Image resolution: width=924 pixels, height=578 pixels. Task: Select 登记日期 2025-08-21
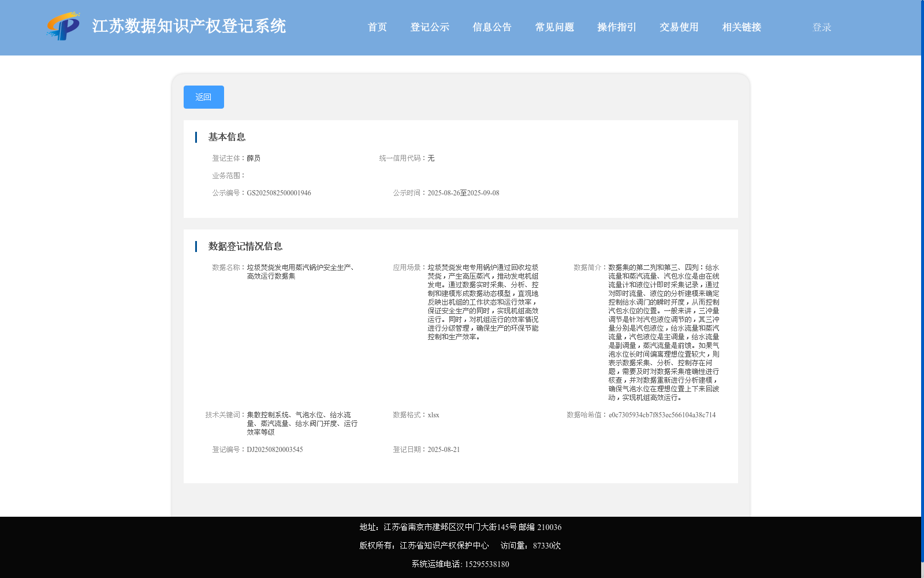point(444,450)
